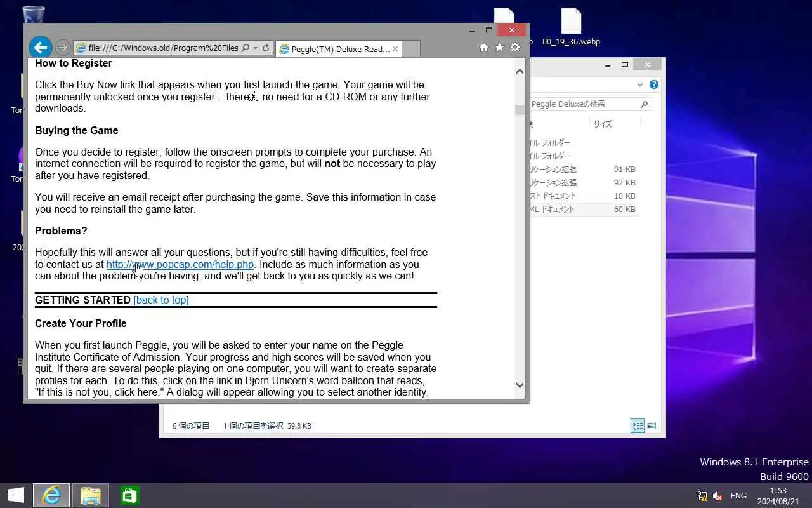812x508 pixels.
Task: Click the file URL address field
Action: pos(163,48)
